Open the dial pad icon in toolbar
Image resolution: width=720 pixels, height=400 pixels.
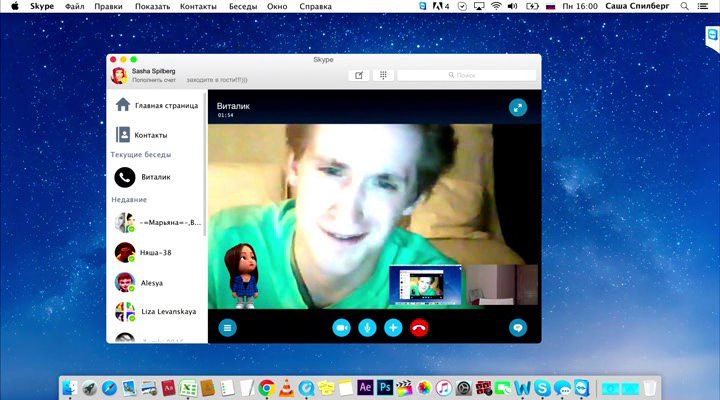click(x=382, y=75)
